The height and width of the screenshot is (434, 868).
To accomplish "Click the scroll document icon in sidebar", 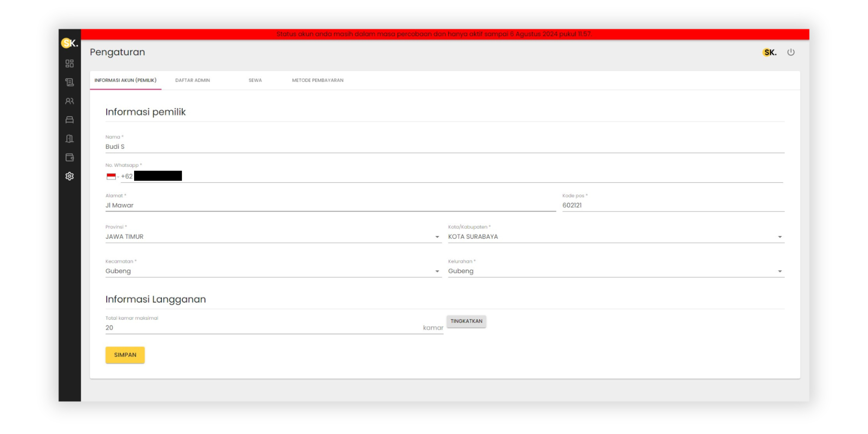I will pos(69,82).
